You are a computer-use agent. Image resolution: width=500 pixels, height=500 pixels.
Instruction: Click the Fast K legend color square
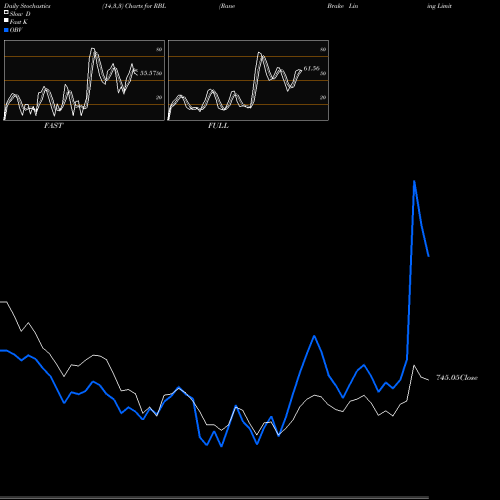pos(6,20)
